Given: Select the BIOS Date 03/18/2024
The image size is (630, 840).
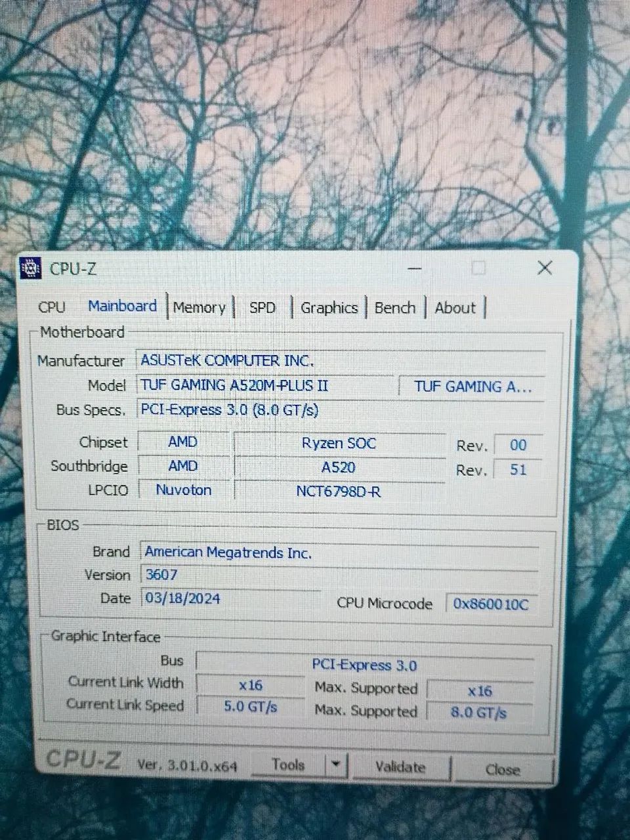Looking at the screenshot, I should pos(230,598).
